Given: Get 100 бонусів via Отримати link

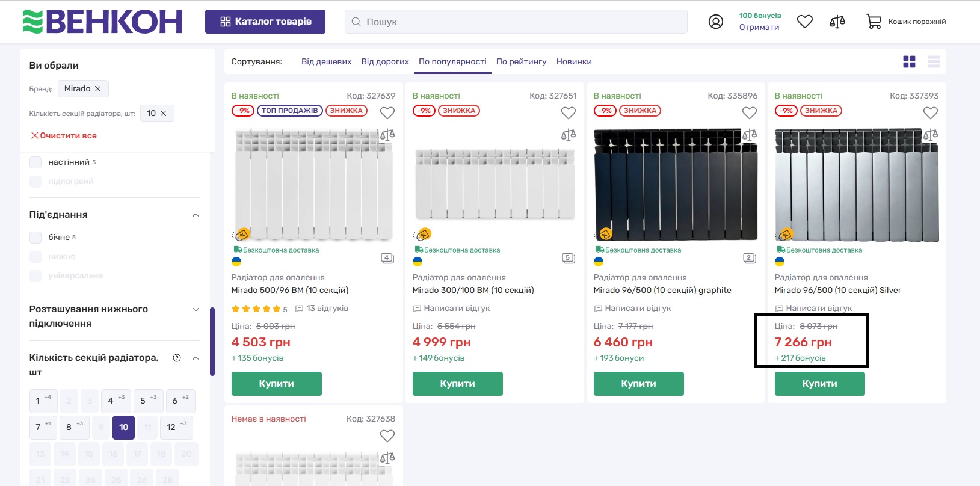Looking at the screenshot, I should click(x=759, y=27).
